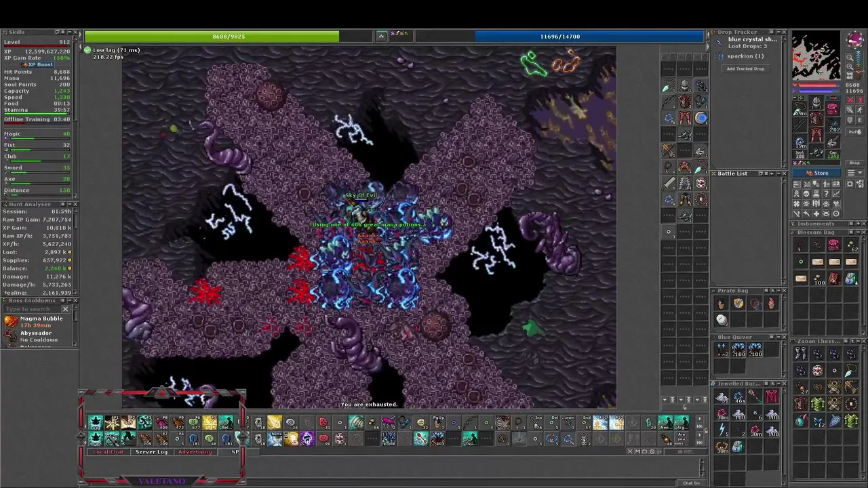This screenshot has height=488, width=868.
Task: Open the settings gear in side buttons
Action: [x=850, y=184]
